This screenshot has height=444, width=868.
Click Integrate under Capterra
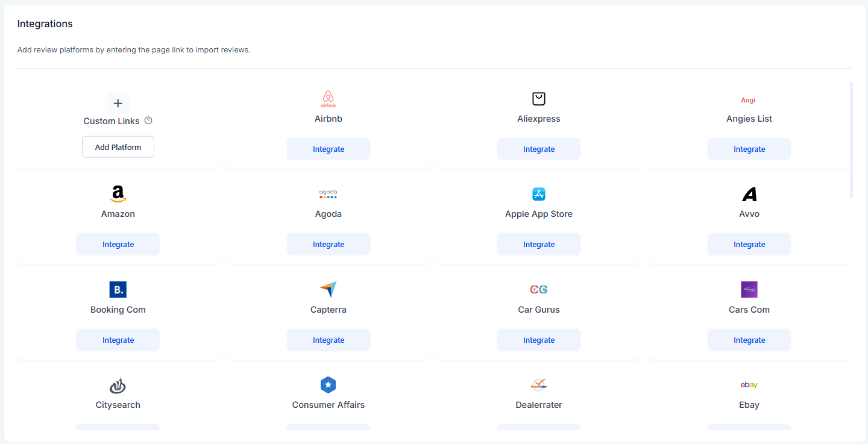coord(329,340)
